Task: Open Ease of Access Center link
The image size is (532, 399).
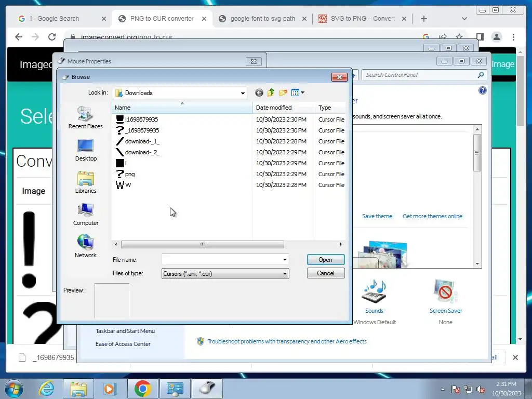Action: click(123, 344)
